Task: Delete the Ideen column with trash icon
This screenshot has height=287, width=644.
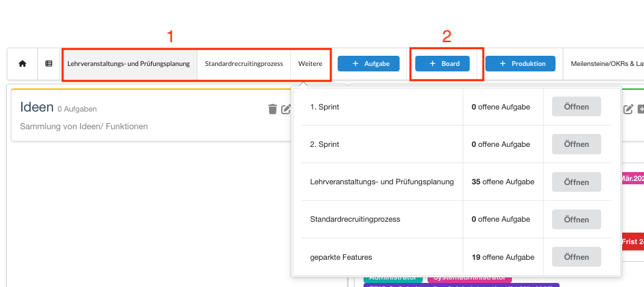Action: click(x=272, y=109)
